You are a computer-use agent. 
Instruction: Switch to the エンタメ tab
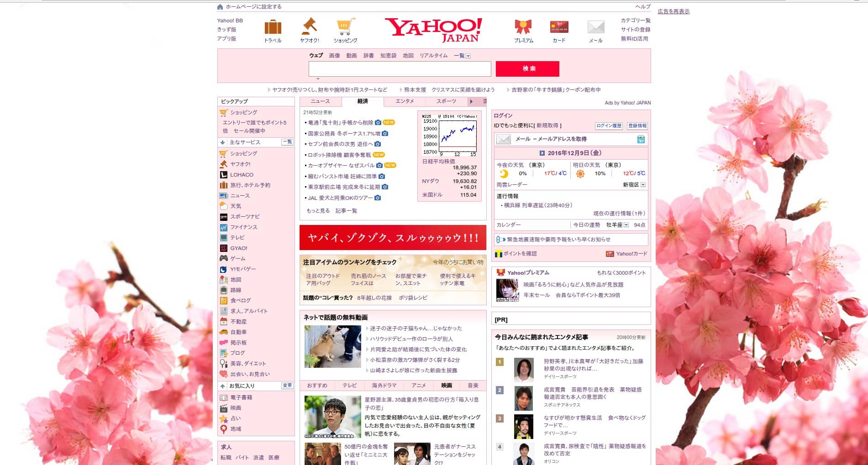(x=404, y=101)
